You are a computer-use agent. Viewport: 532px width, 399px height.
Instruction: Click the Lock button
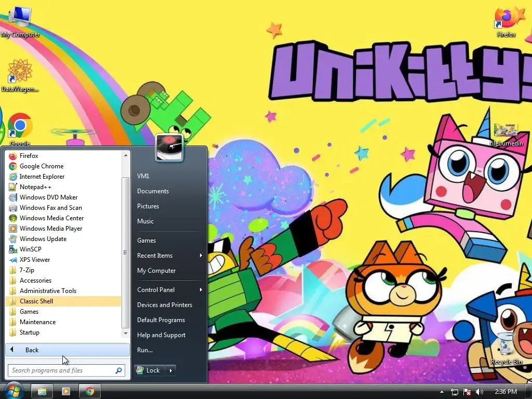coord(149,370)
